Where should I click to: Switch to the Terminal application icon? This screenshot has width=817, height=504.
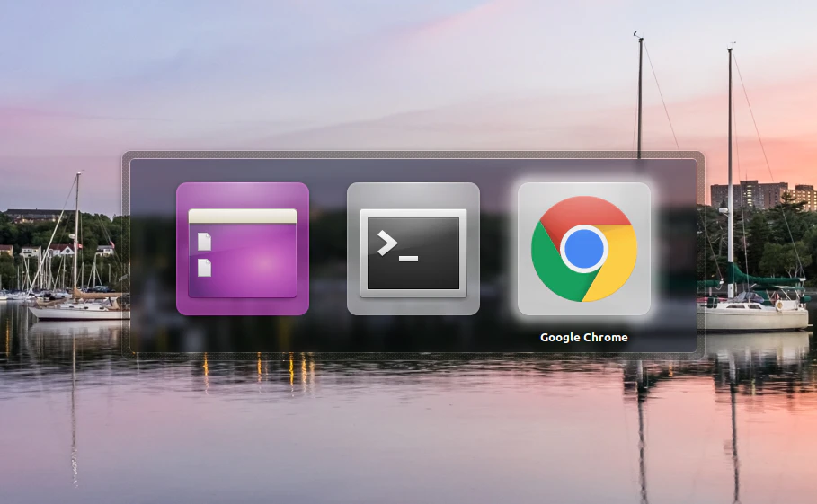(413, 249)
